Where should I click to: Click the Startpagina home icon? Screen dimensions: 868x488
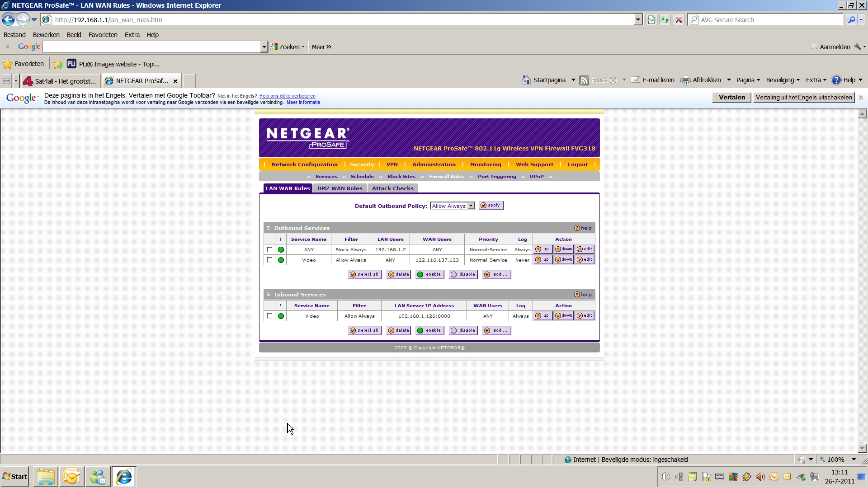click(527, 80)
